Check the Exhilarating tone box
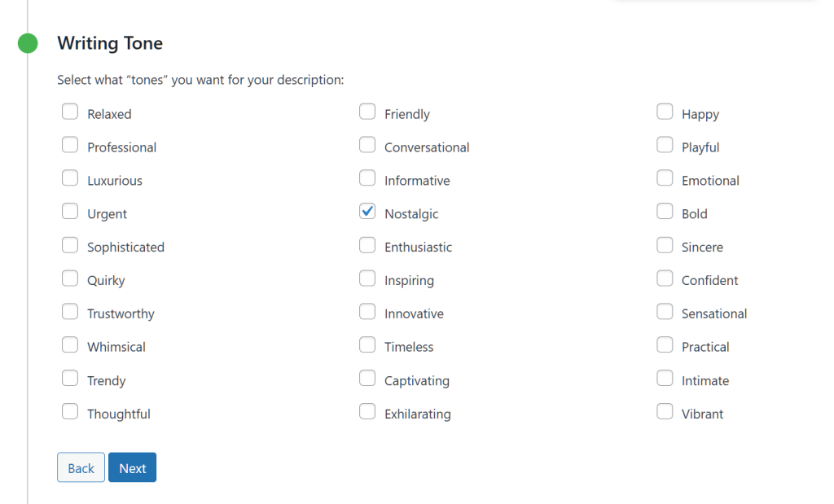834x504 pixels. coord(367,412)
